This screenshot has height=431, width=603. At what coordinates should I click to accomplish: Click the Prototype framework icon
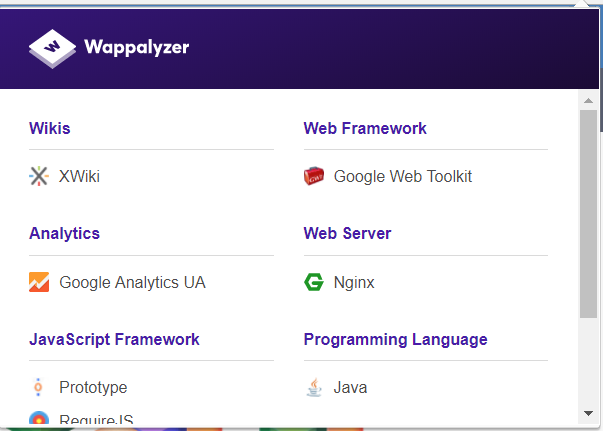tap(38, 387)
